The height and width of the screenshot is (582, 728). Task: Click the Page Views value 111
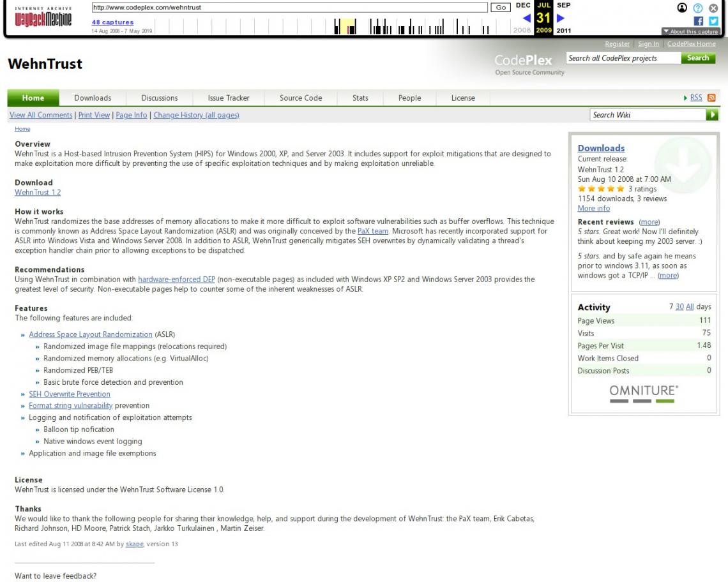point(704,320)
